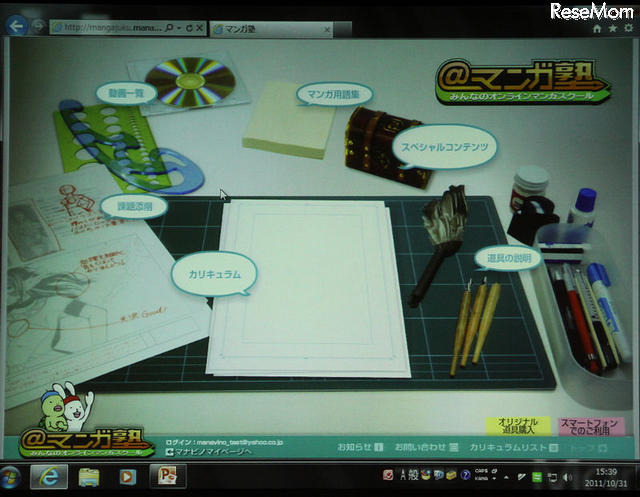Click the faded トップ footer item
The image size is (640, 497).
point(588,448)
